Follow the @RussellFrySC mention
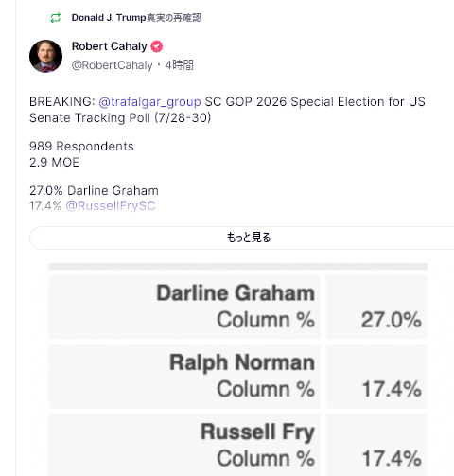Viewport: 454px width, 476px height. point(111,206)
